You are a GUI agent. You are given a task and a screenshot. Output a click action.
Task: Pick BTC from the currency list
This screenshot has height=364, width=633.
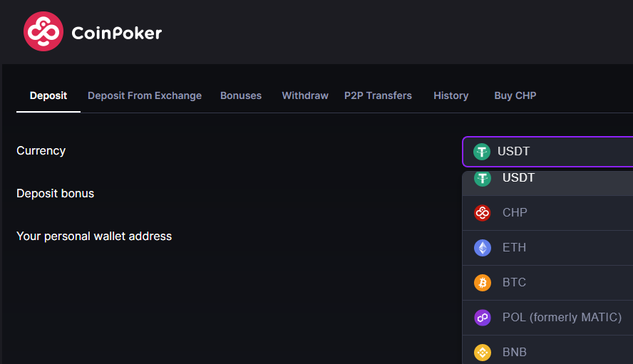(x=548, y=283)
